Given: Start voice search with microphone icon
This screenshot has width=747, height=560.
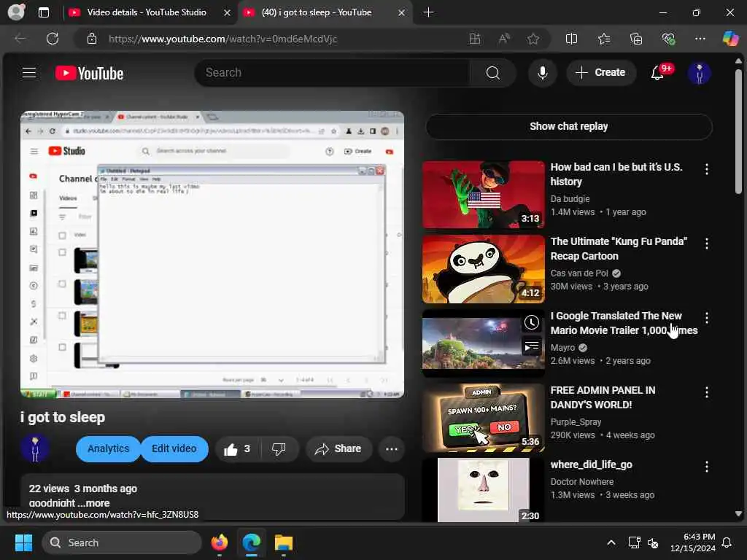Looking at the screenshot, I should click(x=542, y=73).
